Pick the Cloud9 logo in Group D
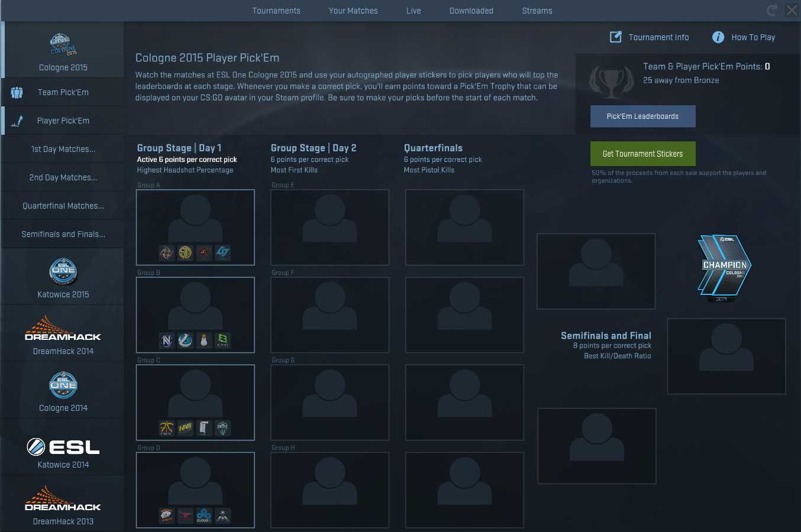 click(x=204, y=515)
